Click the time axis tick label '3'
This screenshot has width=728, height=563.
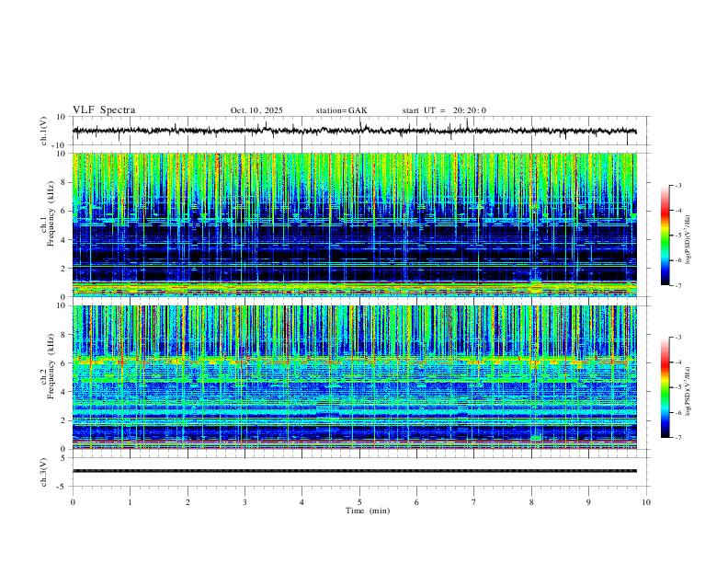(245, 502)
